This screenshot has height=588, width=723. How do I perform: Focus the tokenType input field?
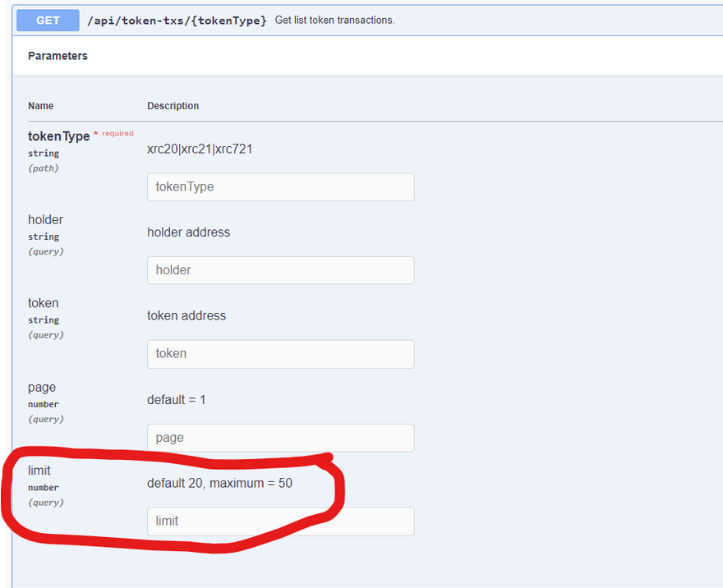(x=280, y=186)
